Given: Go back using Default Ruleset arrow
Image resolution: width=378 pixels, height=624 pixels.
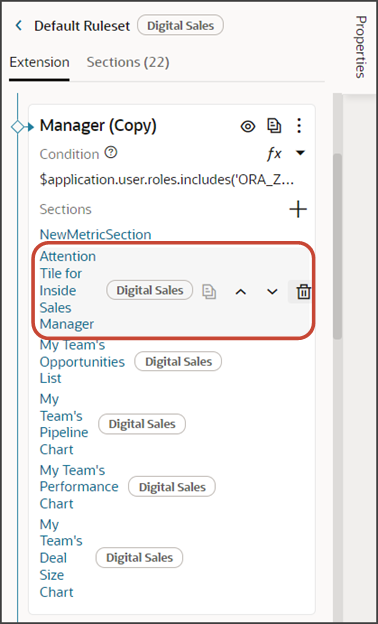Looking at the screenshot, I should [18, 26].
